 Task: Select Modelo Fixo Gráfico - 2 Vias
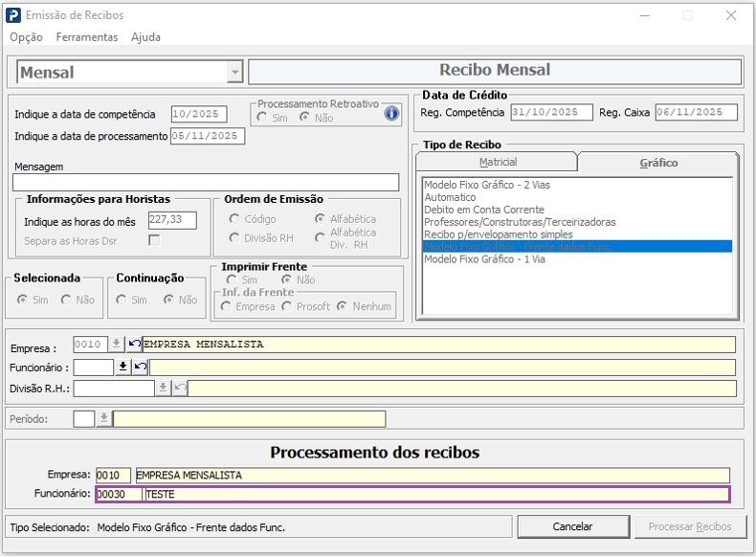click(x=486, y=185)
